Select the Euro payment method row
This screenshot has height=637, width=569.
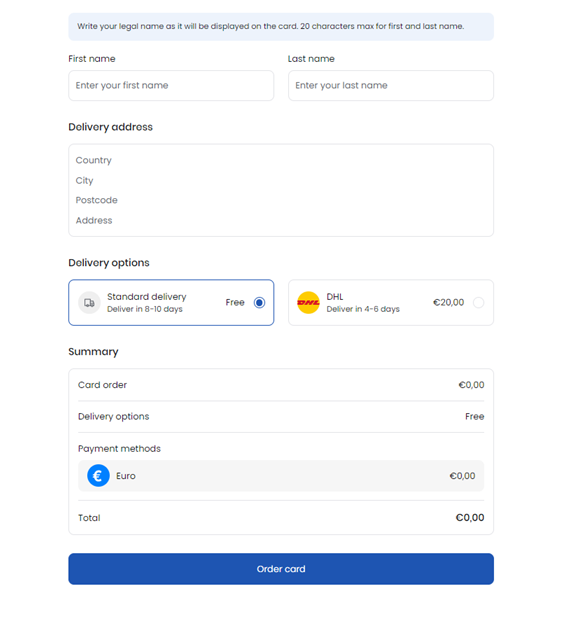[x=281, y=476]
